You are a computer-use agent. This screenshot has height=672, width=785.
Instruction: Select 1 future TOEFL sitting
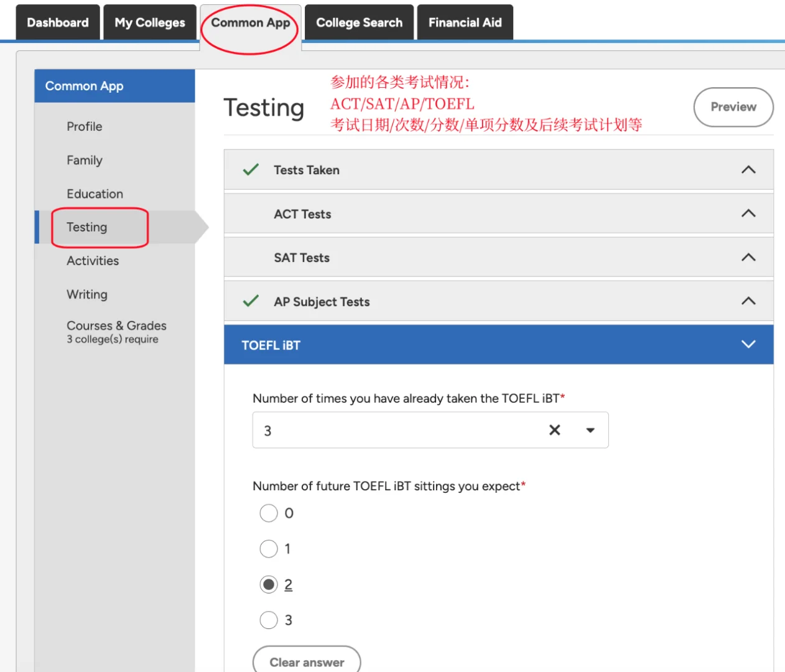click(269, 548)
